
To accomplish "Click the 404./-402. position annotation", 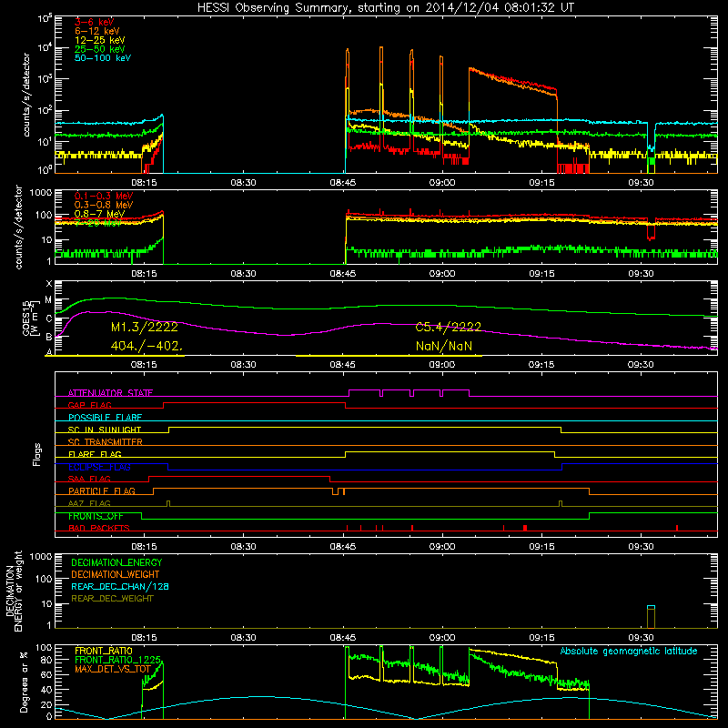I will pyautogui.click(x=147, y=346).
